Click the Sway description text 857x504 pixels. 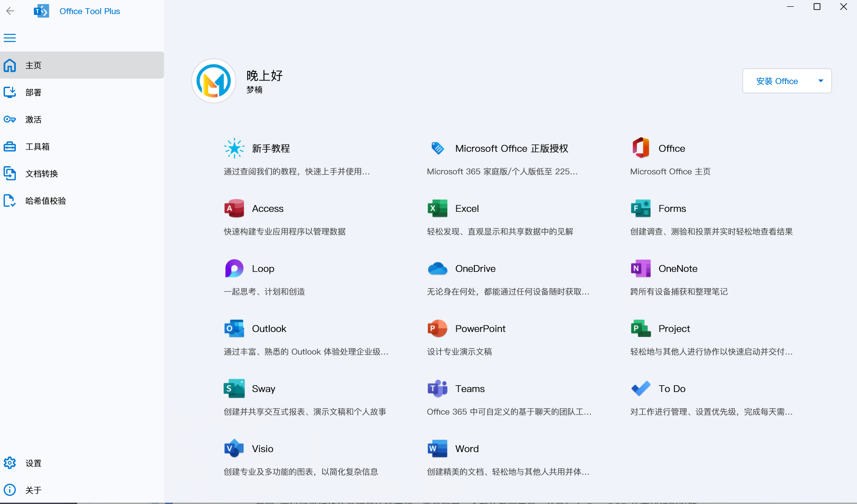tap(305, 411)
